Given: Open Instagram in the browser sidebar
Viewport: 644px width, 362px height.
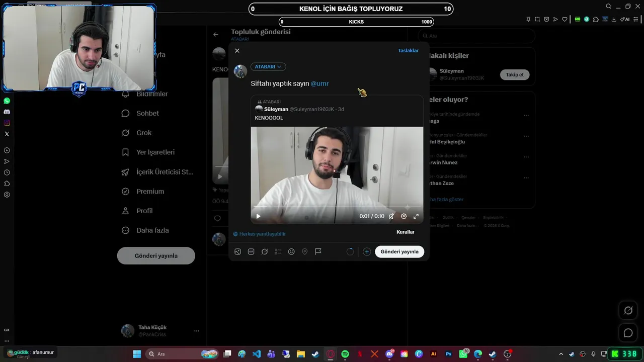Looking at the screenshot, I should click(7, 123).
